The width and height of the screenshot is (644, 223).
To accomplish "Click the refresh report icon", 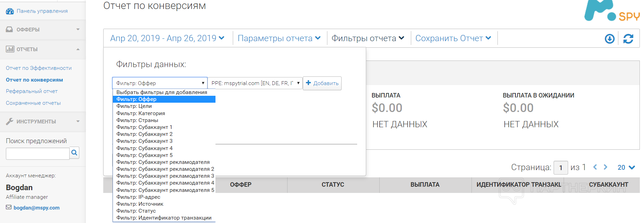I will (628, 39).
